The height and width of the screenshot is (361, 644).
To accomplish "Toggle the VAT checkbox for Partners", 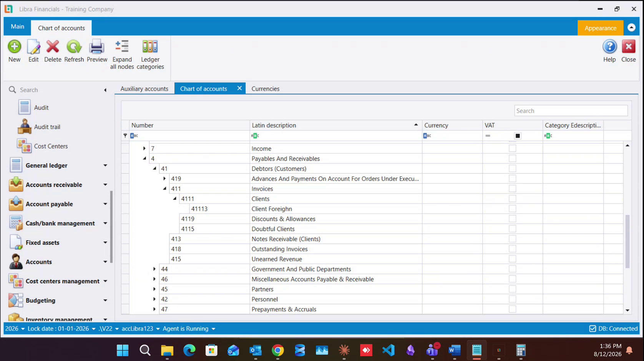I will coord(513,289).
